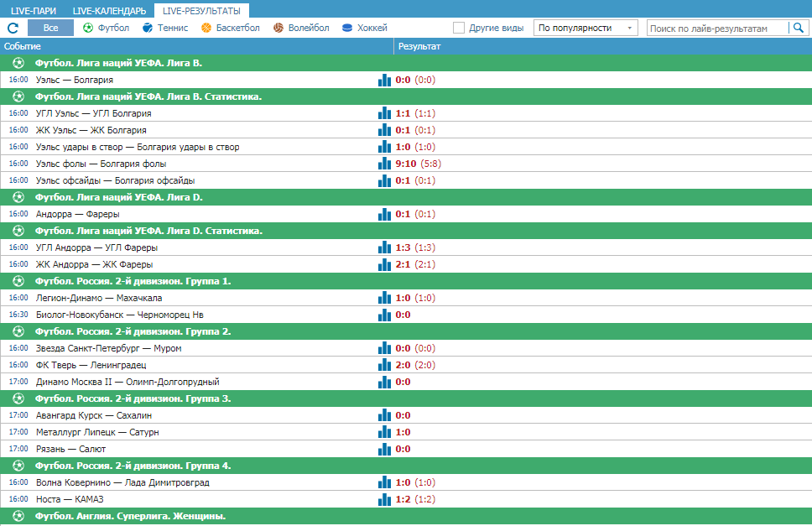
Task: Click the Англия. Суперлига. Женщины. header
Action: (406, 516)
